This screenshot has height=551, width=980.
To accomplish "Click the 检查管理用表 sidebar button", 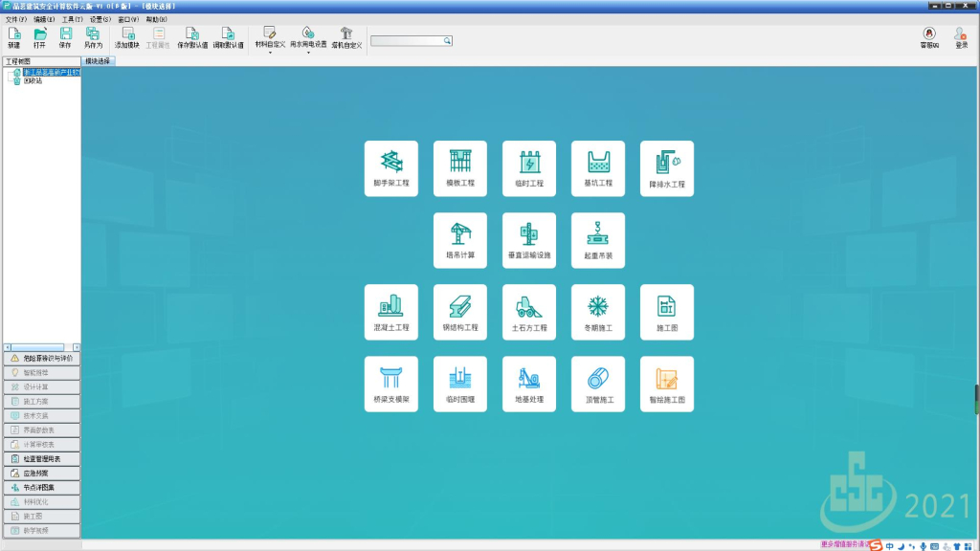I will tap(41, 459).
